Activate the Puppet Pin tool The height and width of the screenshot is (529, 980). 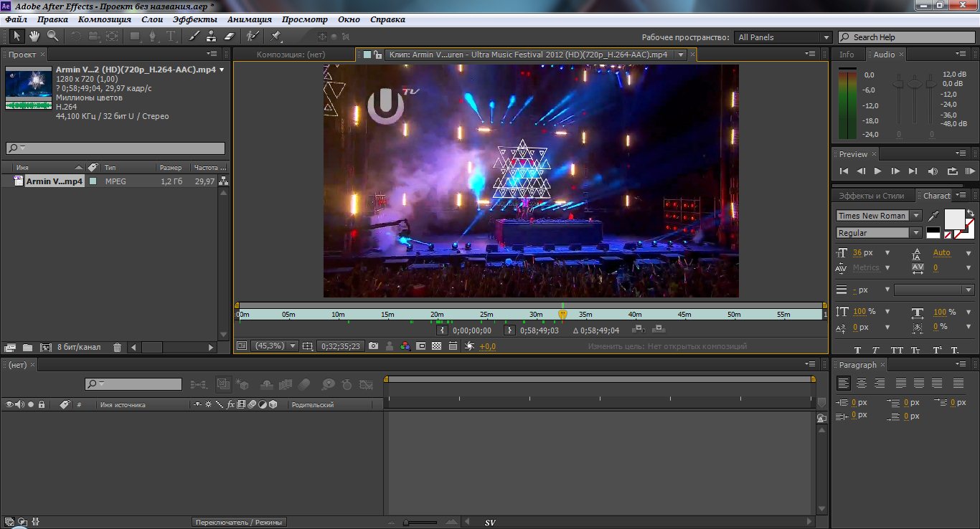tap(275, 36)
